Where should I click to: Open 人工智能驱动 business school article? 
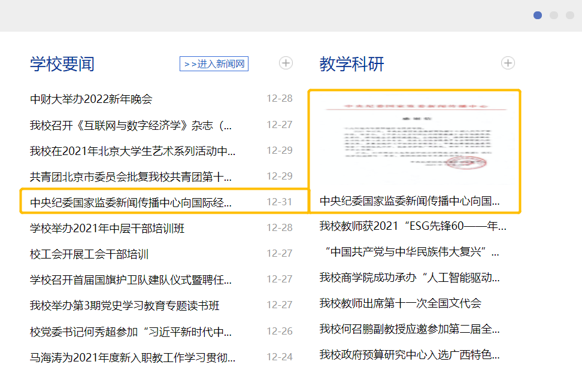[410, 278]
